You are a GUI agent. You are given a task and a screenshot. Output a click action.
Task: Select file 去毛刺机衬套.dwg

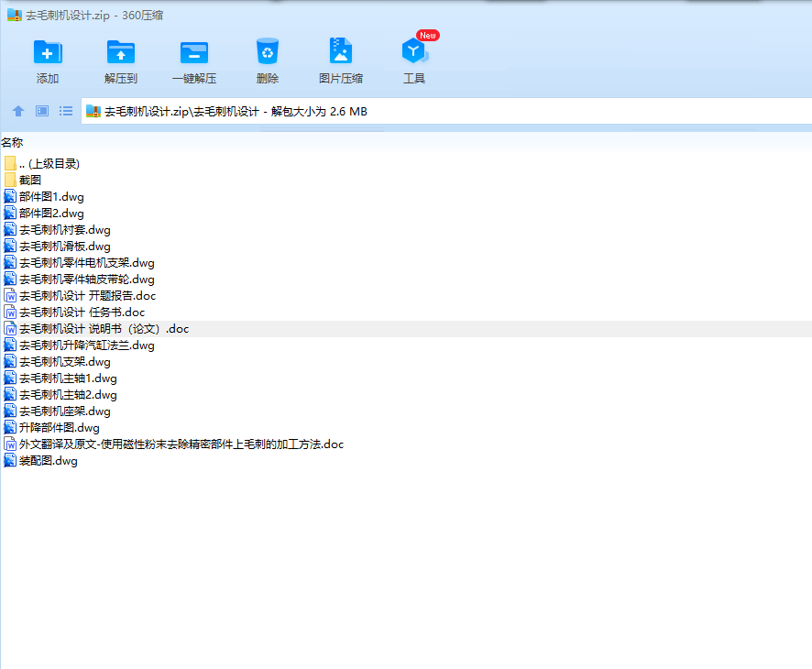click(65, 230)
